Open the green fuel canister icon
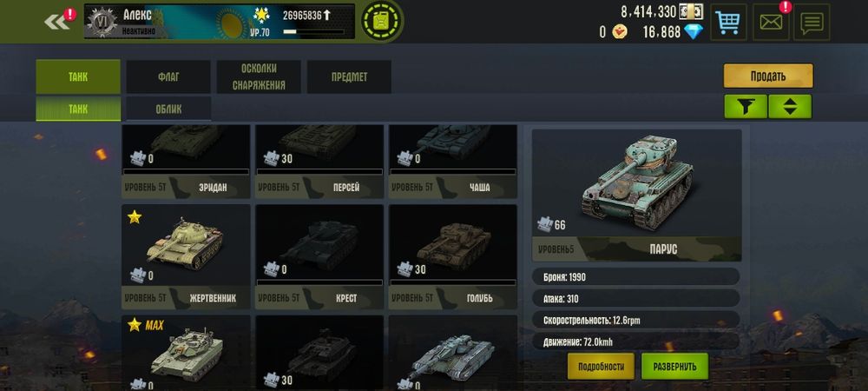Screen dimensions: 868x391 click(381, 21)
